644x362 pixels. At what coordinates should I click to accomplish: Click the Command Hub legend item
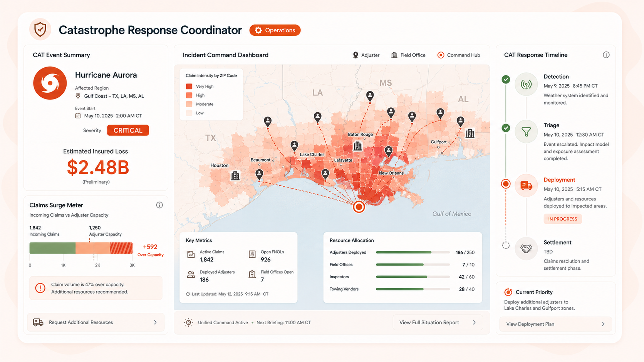tap(459, 55)
